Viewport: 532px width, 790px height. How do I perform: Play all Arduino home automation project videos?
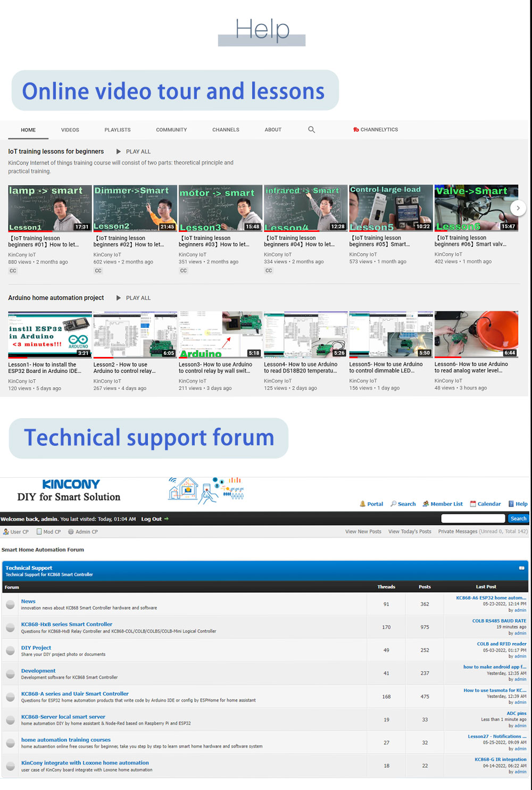(x=134, y=298)
